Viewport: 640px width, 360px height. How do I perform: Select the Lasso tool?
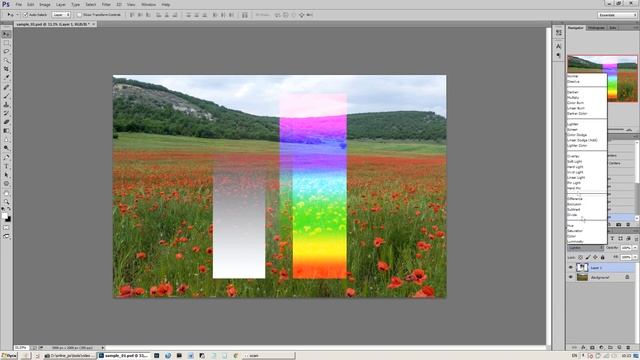point(6,51)
